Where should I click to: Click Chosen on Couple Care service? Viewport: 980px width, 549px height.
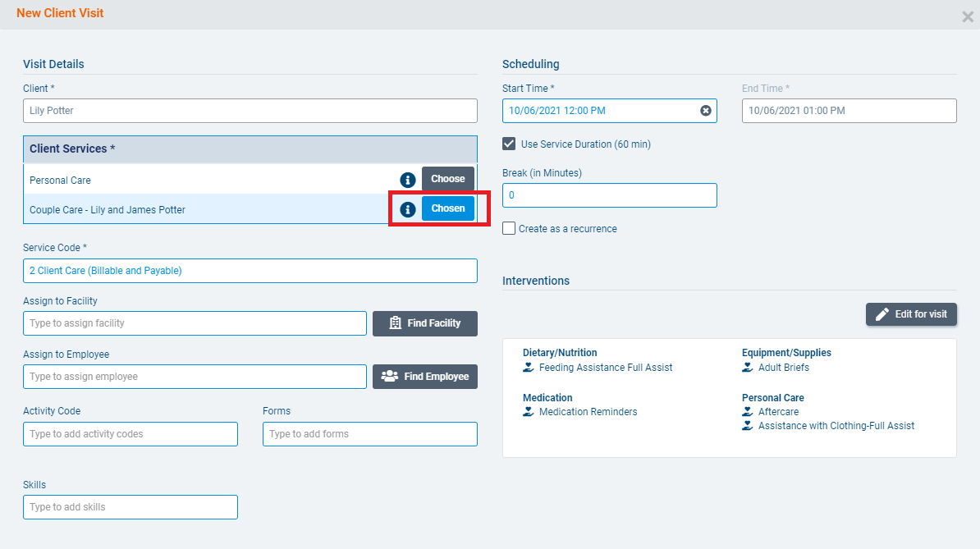pyautogui.click(x=447, y=208)
